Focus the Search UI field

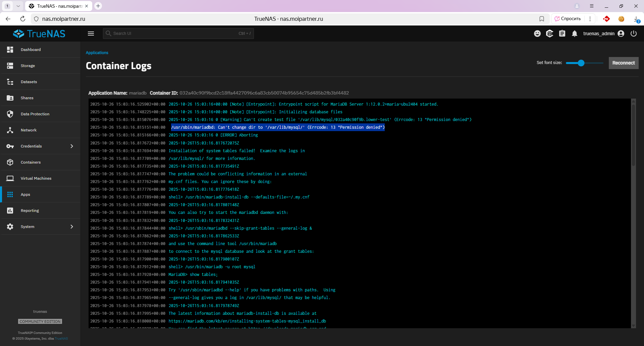[x=174, y=34]
